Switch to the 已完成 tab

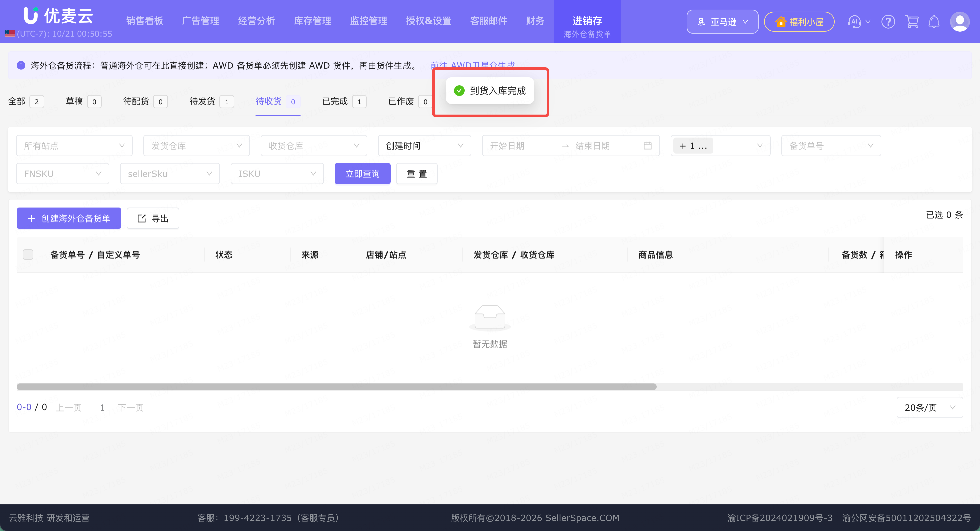[344, 102]
